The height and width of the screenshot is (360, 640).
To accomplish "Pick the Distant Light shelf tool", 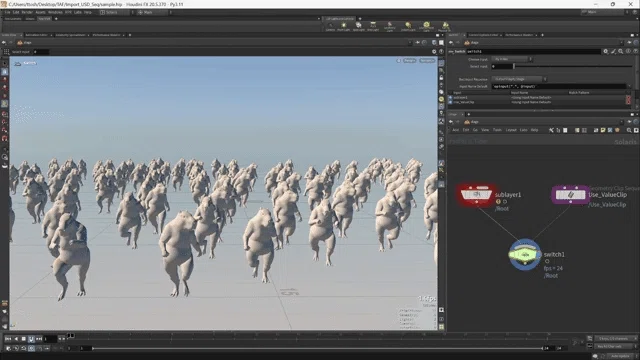I will 408,27.
